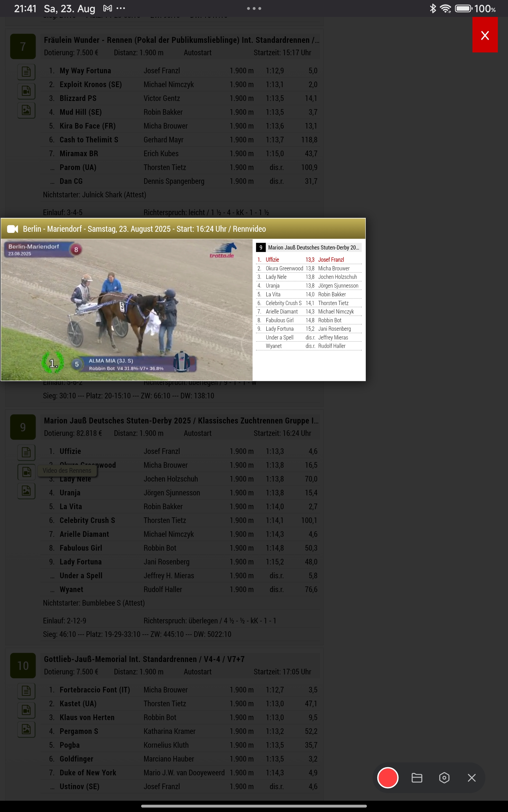Click the Fräulein Wunder - Rennen title
Image resolution: width=508 pixels, height=812 pixels.
coord(181,39)
